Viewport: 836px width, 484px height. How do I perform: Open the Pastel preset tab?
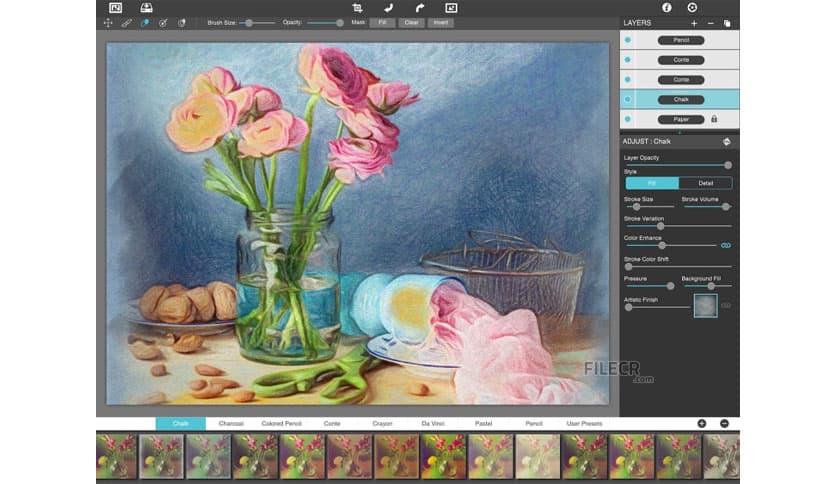(483, 423)
